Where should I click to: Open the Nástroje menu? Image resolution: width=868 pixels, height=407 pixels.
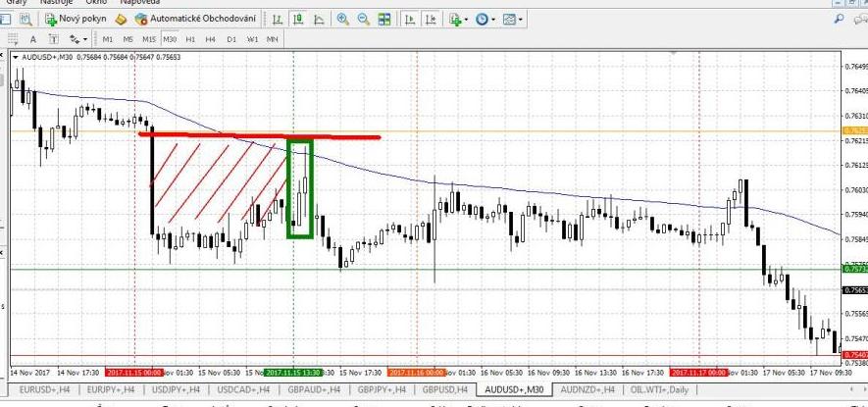tap(56, 2)
